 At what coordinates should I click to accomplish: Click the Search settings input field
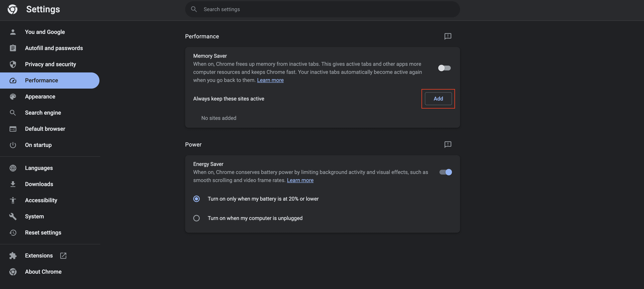pos(322,9)
